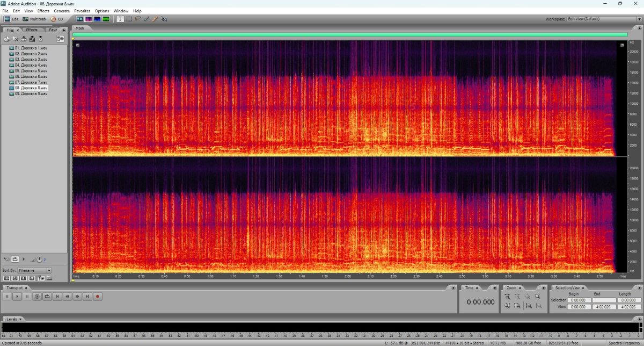The image size is (644, 346).
Task: Toggle advanced file options in Files panel
Action: 60,39
